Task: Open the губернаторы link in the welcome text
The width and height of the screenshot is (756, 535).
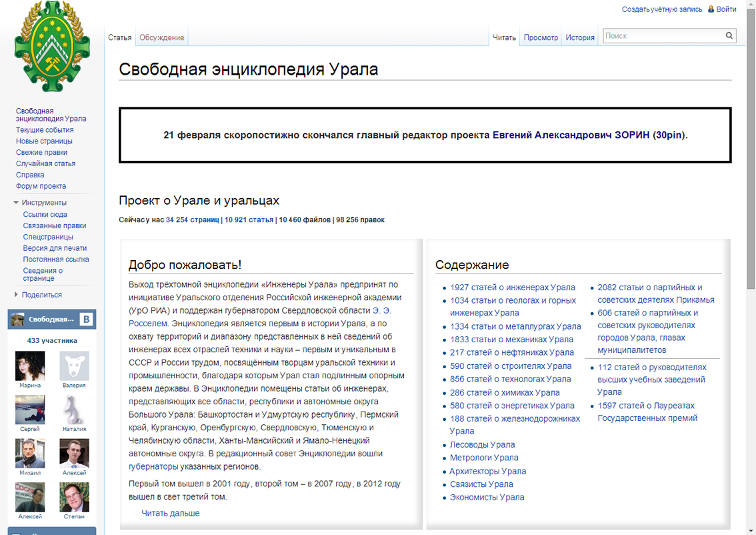Action: tap(153, 466)
